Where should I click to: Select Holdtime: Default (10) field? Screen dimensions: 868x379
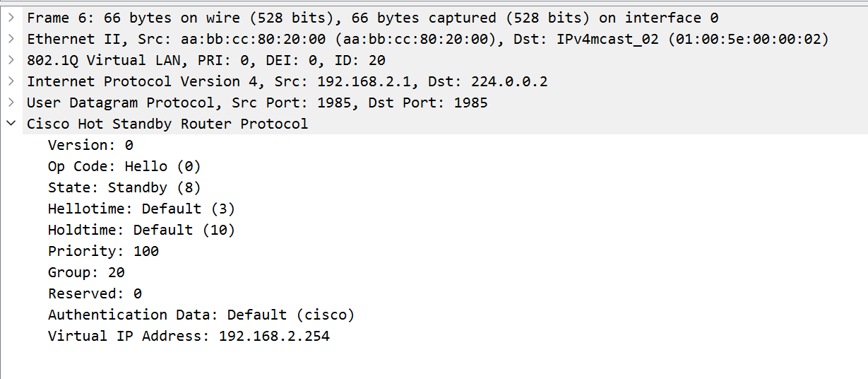click(141, 230)
